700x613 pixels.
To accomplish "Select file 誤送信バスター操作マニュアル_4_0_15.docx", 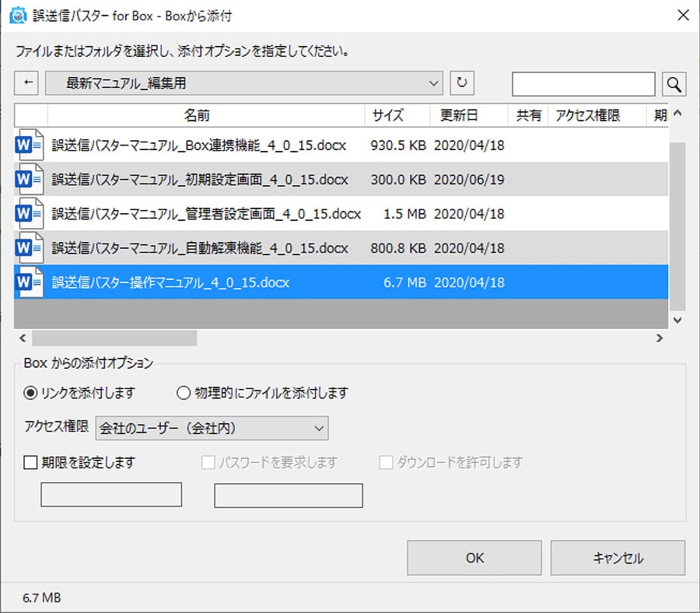I will coord(341,282).
